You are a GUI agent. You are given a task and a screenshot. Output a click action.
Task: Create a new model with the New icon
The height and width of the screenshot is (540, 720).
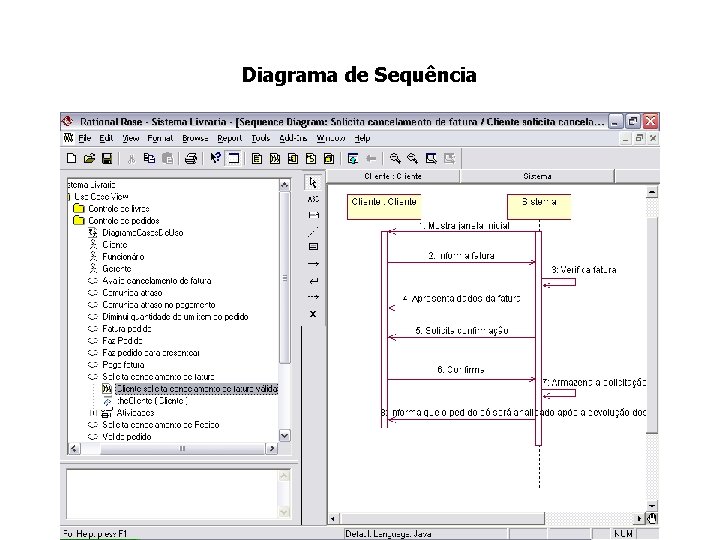pos(71,158)
